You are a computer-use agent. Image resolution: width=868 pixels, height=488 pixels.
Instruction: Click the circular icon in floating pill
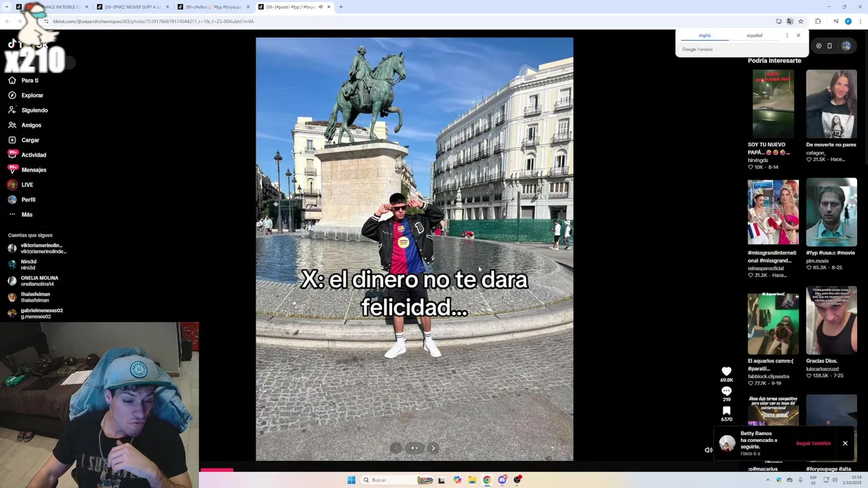[x=818, y=46]
